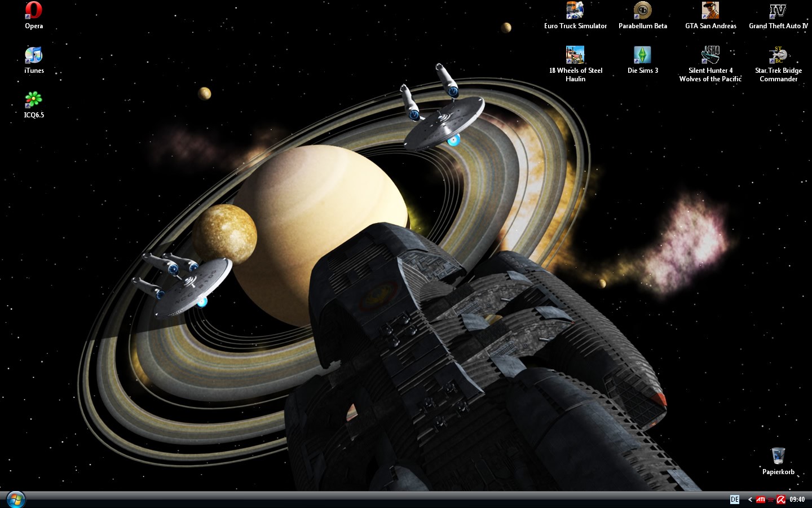
Task: Click the 09:40 taskbar clock
Action: pyautogui.click(x=797, y=500)
